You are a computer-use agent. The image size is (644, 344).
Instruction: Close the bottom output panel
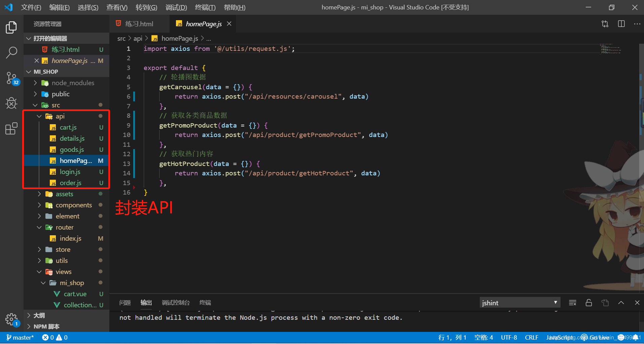pyautogui.click(x=637, y=303)
